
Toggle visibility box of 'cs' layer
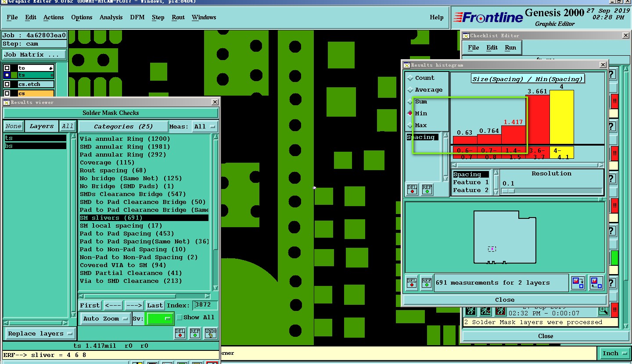pos(7,93)
